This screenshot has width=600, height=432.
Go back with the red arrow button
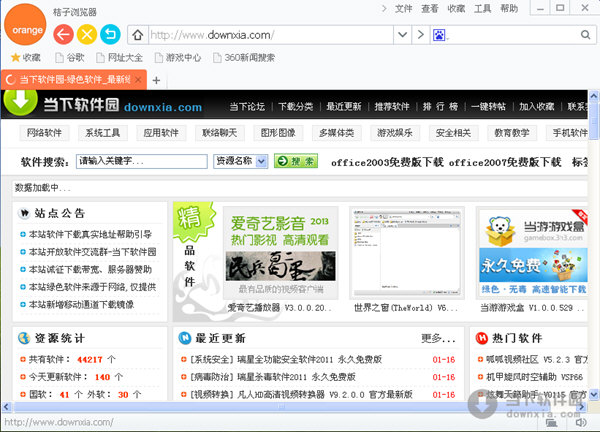(x=64, y=34)
